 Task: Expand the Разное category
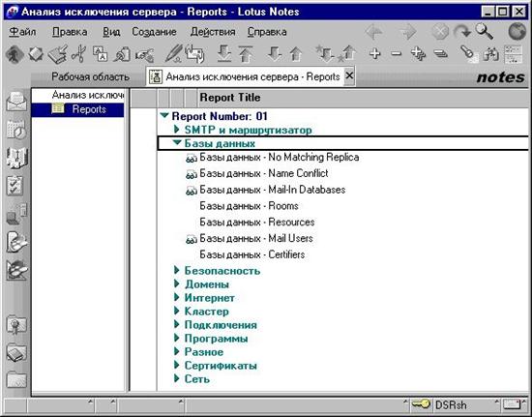coord(176,351)
